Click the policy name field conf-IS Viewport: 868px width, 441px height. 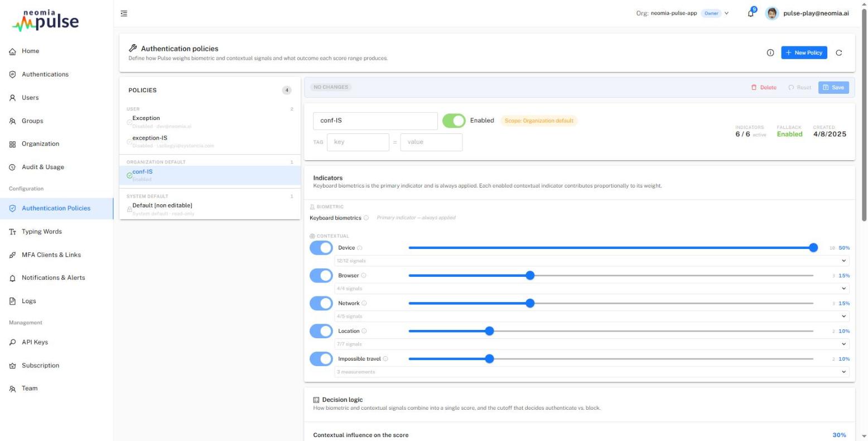click(x=375, y=121)
